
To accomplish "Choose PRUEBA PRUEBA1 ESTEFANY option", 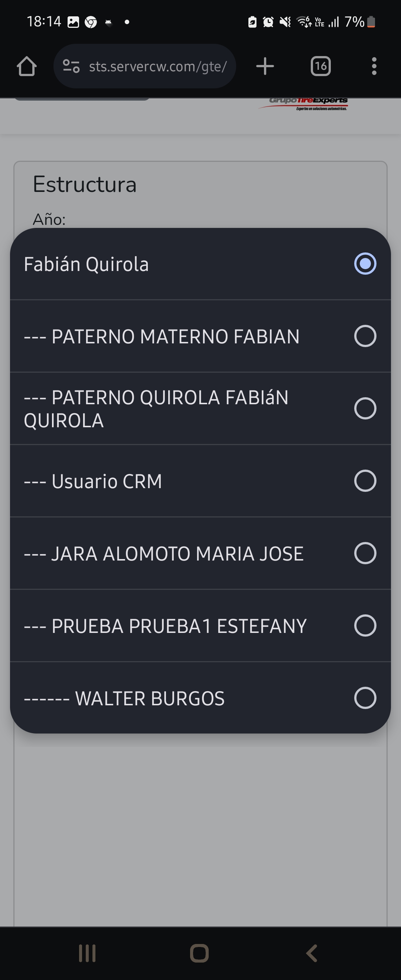I will click(x=165, y=626).
